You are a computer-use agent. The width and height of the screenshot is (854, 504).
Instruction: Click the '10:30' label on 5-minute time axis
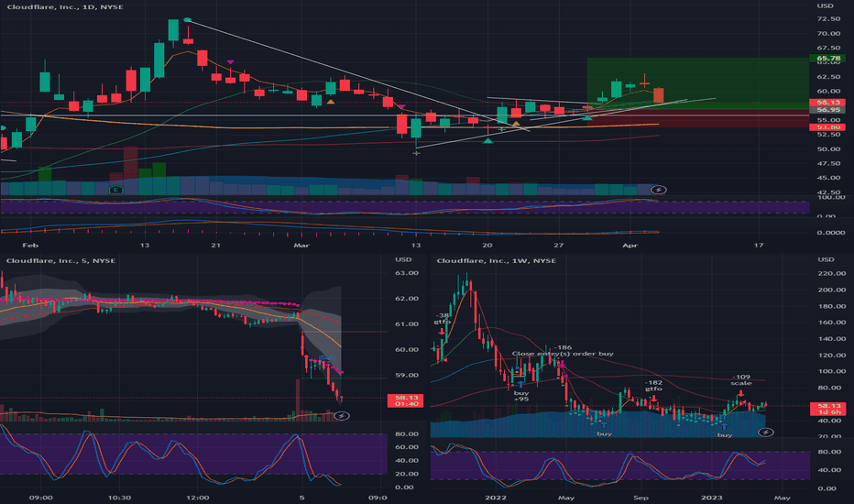pyautogui.click(x=119, y=498)
